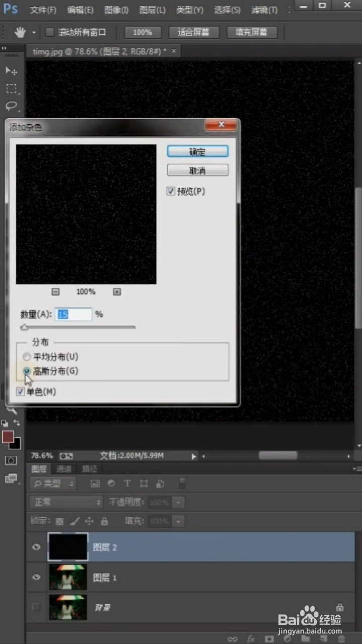
Task: Open the 填充 fill dropdown arrow
Action: (178, 521)
